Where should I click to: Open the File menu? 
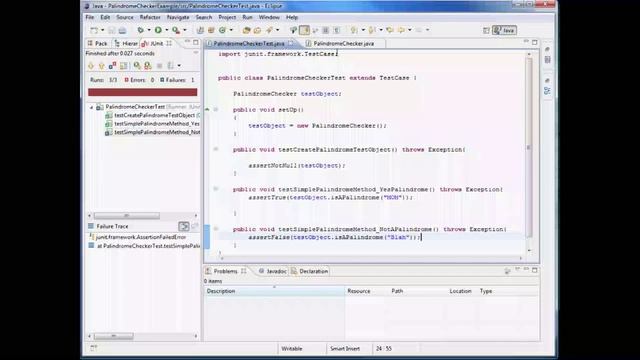89,18
